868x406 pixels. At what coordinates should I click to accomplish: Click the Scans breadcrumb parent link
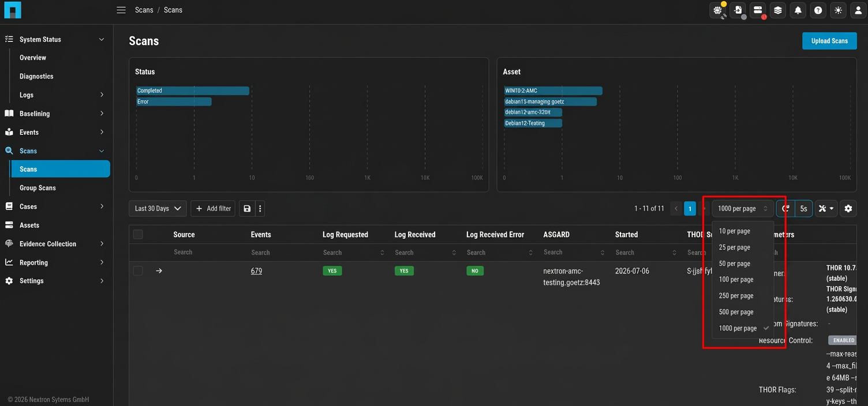click(144, 10)
